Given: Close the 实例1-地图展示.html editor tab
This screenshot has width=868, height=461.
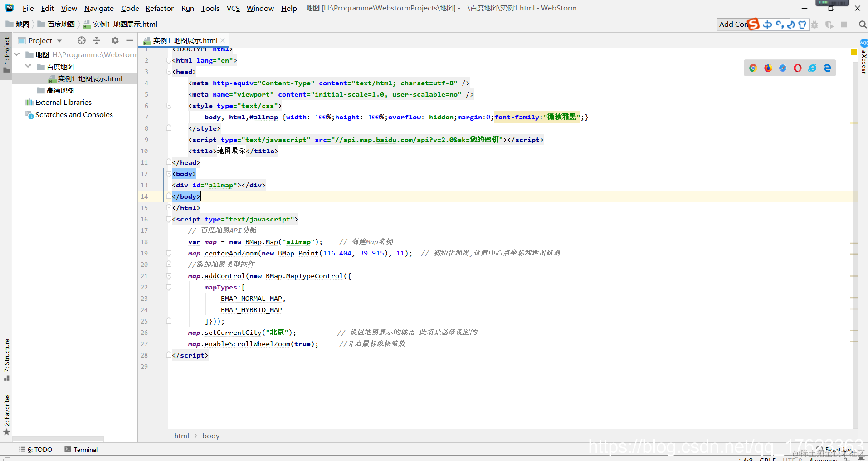Looking at the screenshot, I should [223, 40].
